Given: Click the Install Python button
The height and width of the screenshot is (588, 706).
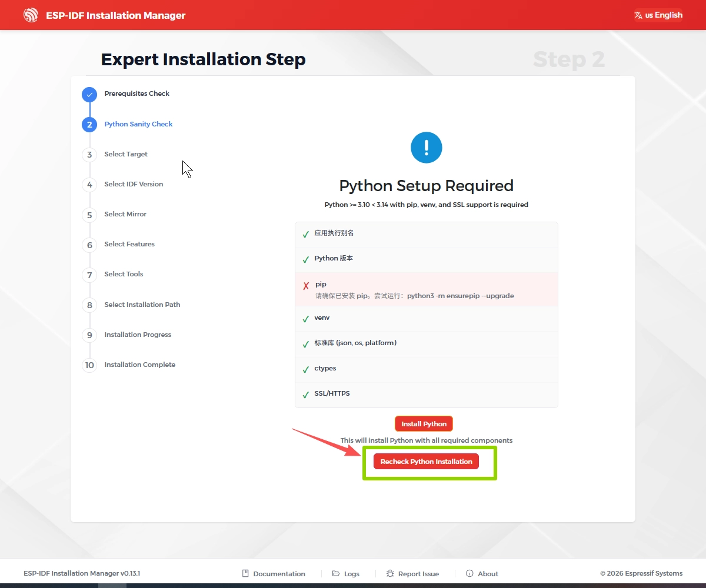Looking at the screenshot, I should point(424,424).
